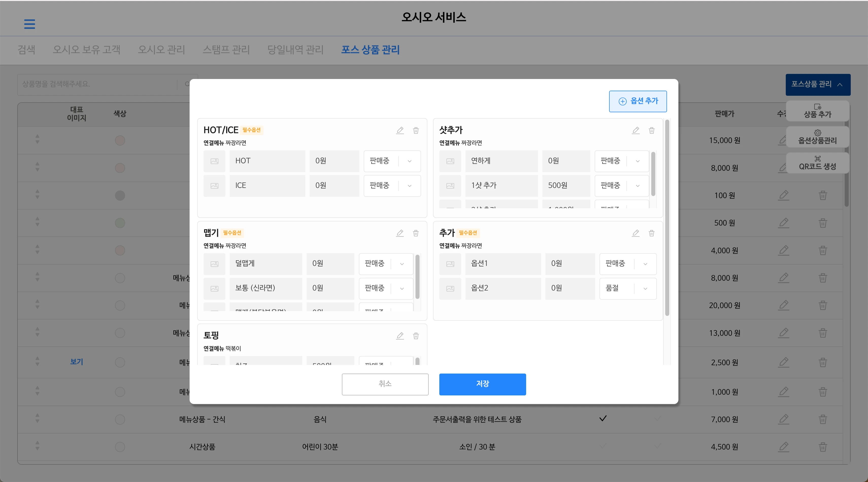Edit the 추가 option group
The image size is (868, 482).
(636, 233)
